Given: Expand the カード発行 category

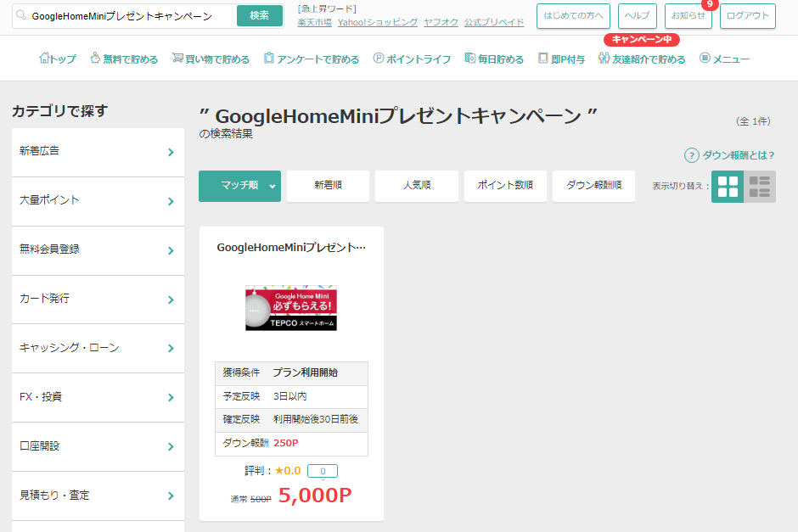Looking at the screenshot, I should coord(98,300).
